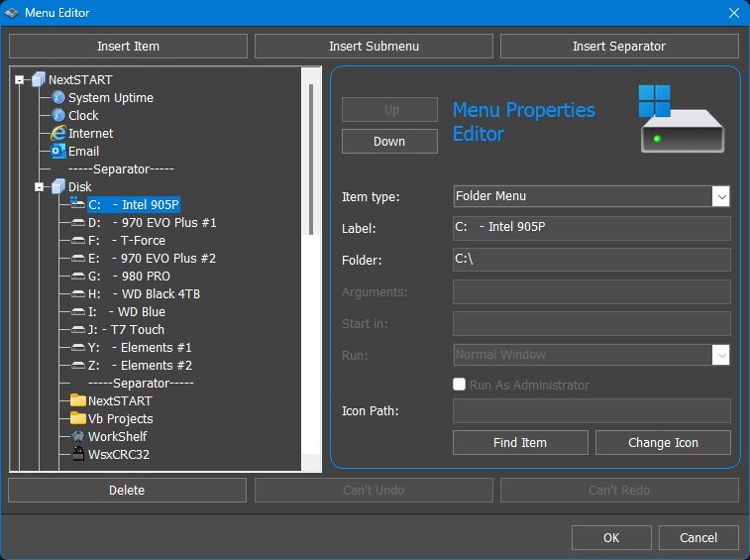
Task: Delete the selected menu item
Action: pyautogui.click(x=127, y=490)
